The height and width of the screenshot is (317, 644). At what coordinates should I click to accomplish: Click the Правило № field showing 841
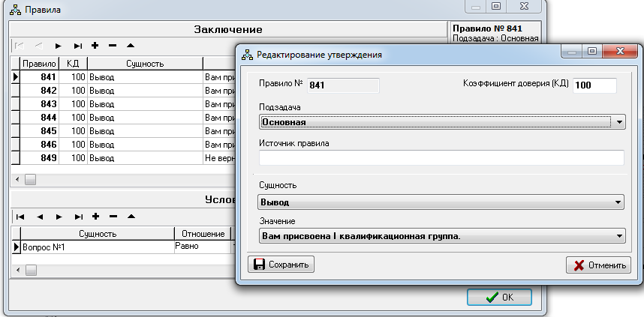pos(343,85)
